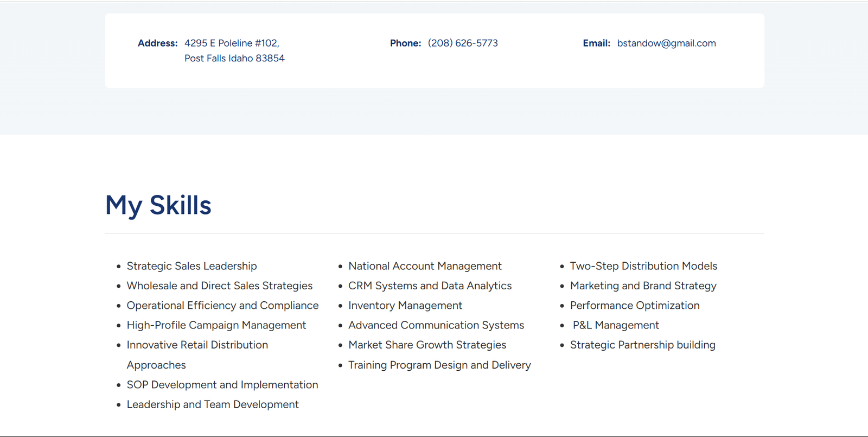Click the phone number (208) 626-5773
Image resolution: width=868 pixels, height=437 pixels.
[x=462, y=43]
